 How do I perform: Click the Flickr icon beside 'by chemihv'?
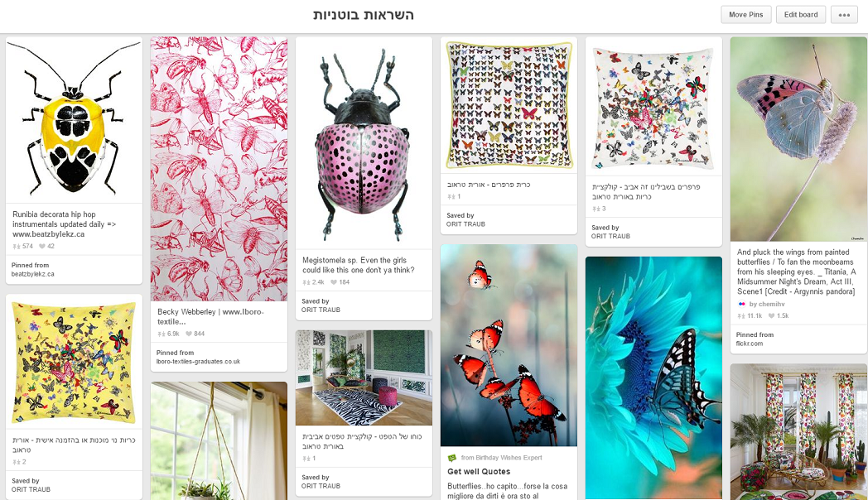pyautogui.click(x=742, y=304)
